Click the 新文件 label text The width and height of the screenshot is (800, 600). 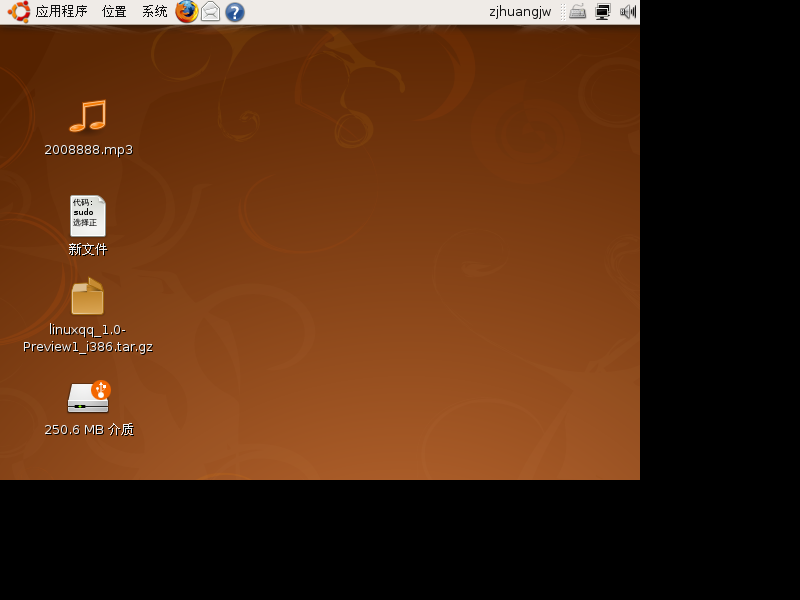coord(88,249)
